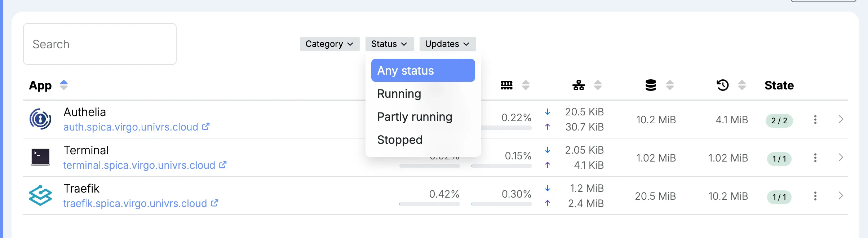Click Authelia 20.5 KiB download value
868x238 pixels.
[584, 112]
